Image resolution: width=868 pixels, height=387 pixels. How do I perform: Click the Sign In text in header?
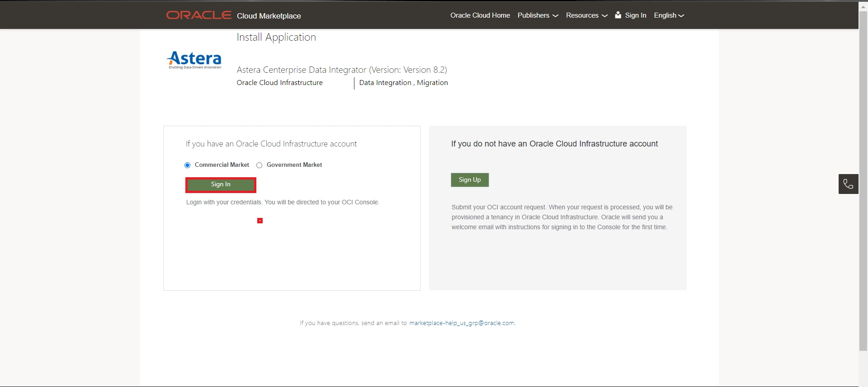(635, 15)
